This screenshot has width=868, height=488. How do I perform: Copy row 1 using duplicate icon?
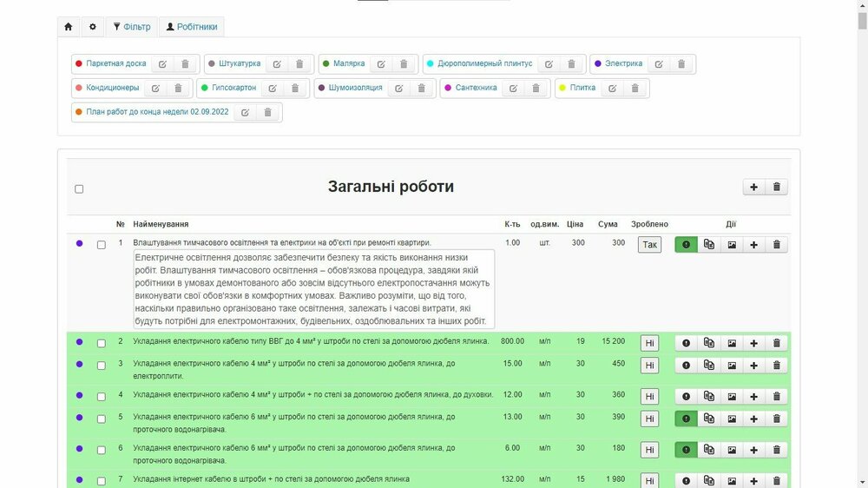[x=709, y=245]
